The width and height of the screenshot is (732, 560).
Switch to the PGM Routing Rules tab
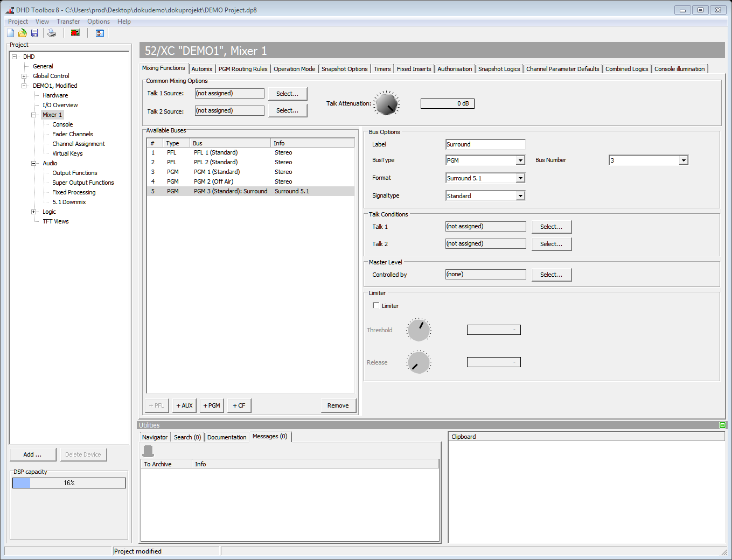[x=243, y=69]
